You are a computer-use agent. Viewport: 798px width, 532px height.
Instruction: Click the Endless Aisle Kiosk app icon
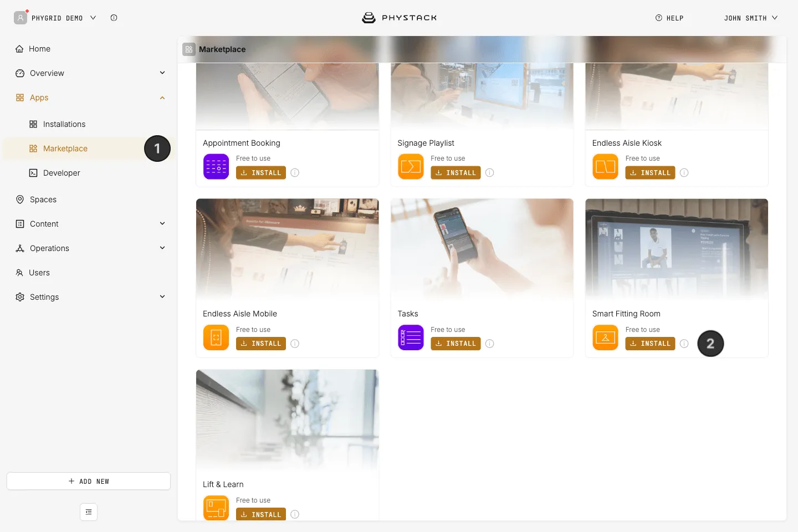tap(605, 167)
